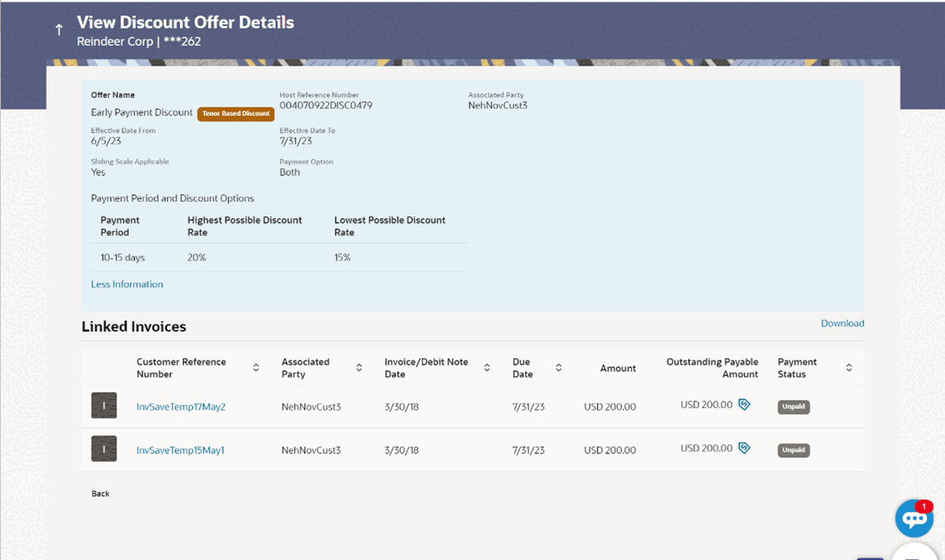This screenshot has height=560, width=945.
Task: Click the Sliding Scale Applicable value Yes
Action: (x=98, y=172)
